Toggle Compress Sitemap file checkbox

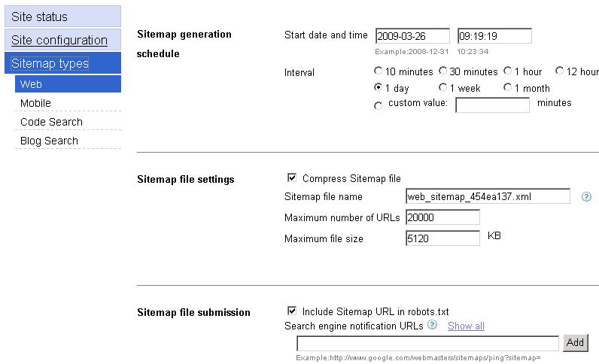click(x=292, y=177)
